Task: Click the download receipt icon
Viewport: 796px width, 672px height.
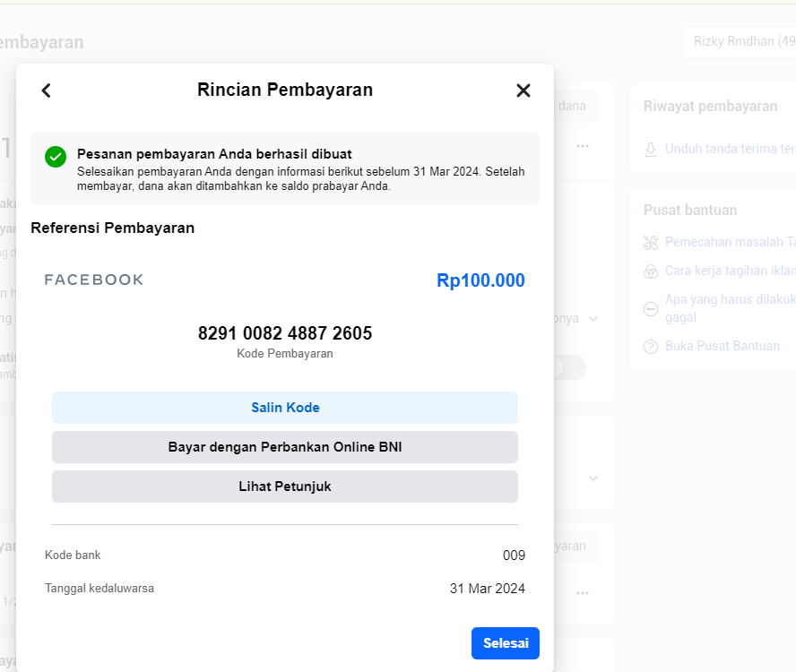Action: pos(651,150)
